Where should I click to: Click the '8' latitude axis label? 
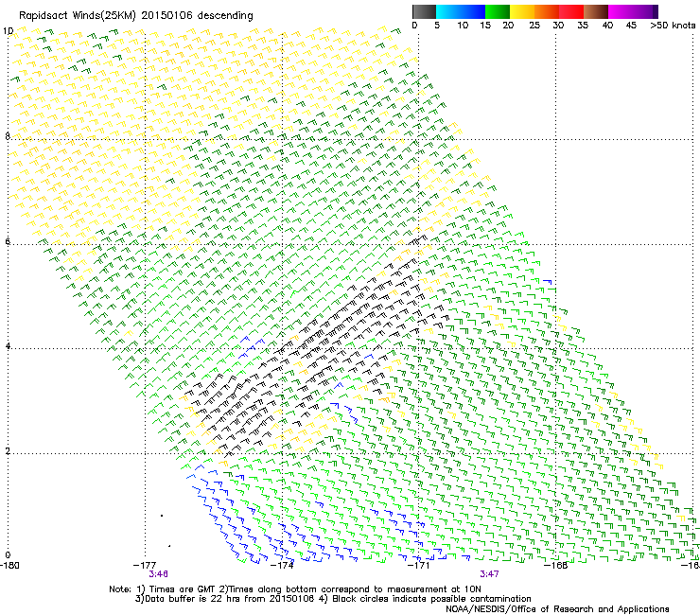(x=8, y=136)
